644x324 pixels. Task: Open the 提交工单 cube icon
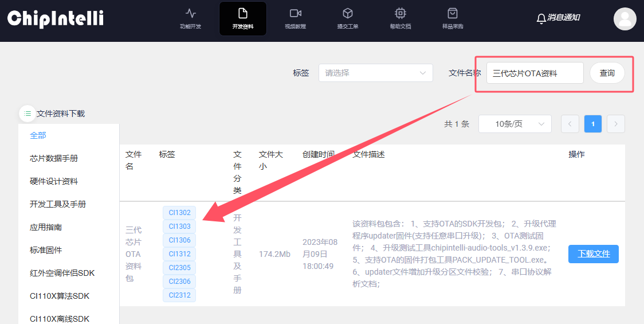pos(347,13)
